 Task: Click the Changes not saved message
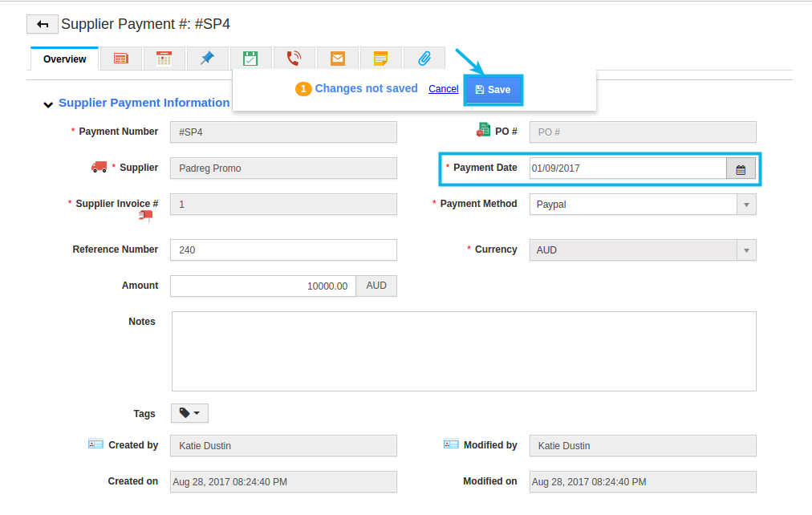(x=366, y=88)
